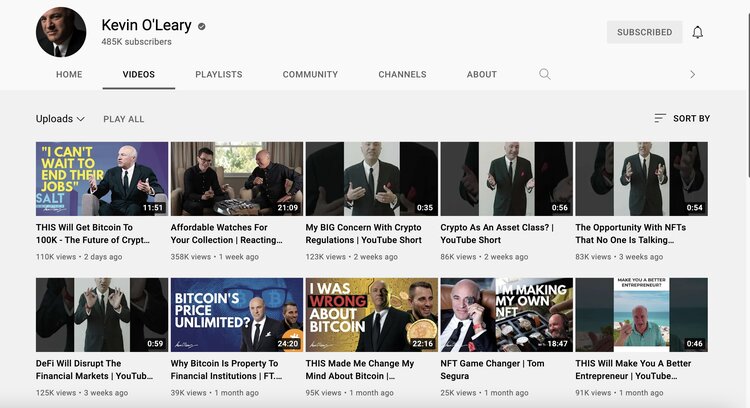
Task: Click "358K views • 1 week ago" text
Action: click(x=215, y=257)
